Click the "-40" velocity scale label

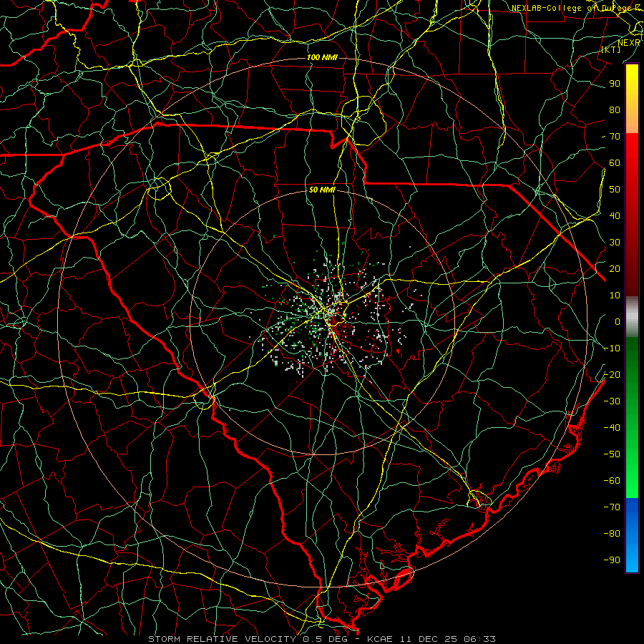pos(612,428)
